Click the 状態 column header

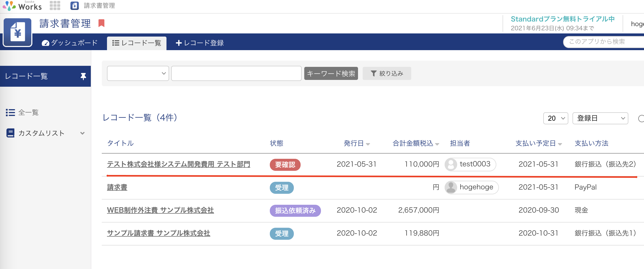[x=277, y=143]
